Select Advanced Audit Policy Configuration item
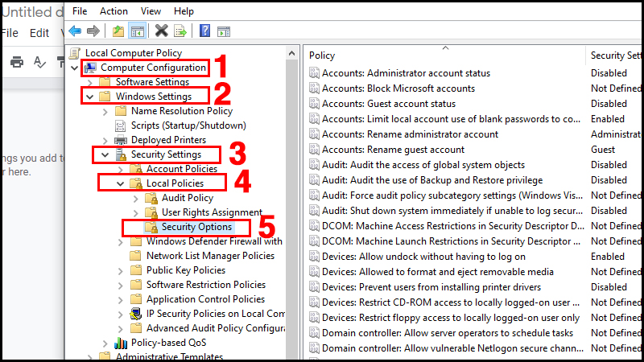 (x=216, y=328)
